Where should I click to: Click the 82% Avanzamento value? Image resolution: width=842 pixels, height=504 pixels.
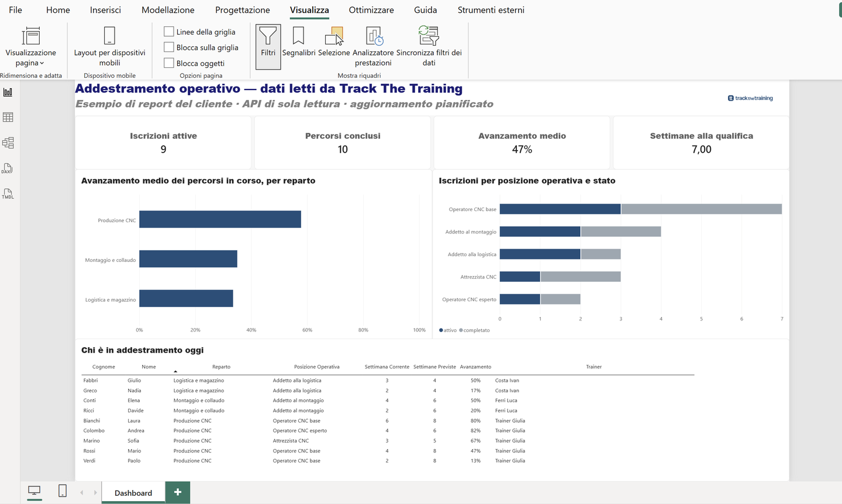point(475,430)
